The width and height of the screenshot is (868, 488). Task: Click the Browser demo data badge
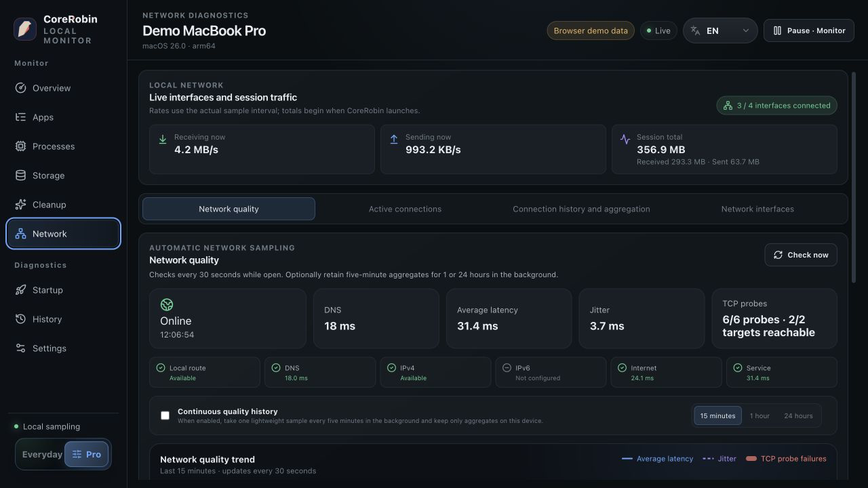pos(591,30)
